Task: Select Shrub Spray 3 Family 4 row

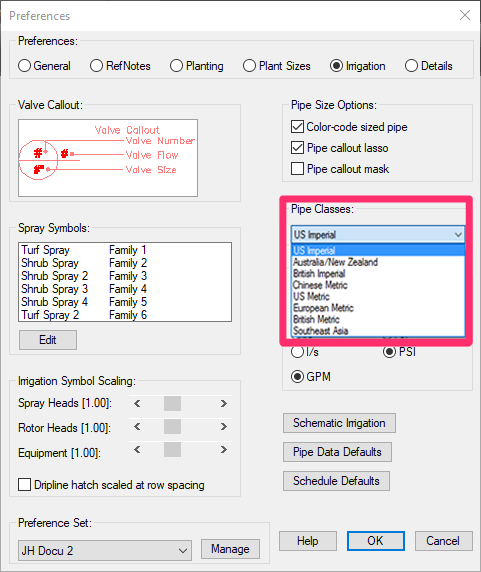Action: tap(125, 289)
